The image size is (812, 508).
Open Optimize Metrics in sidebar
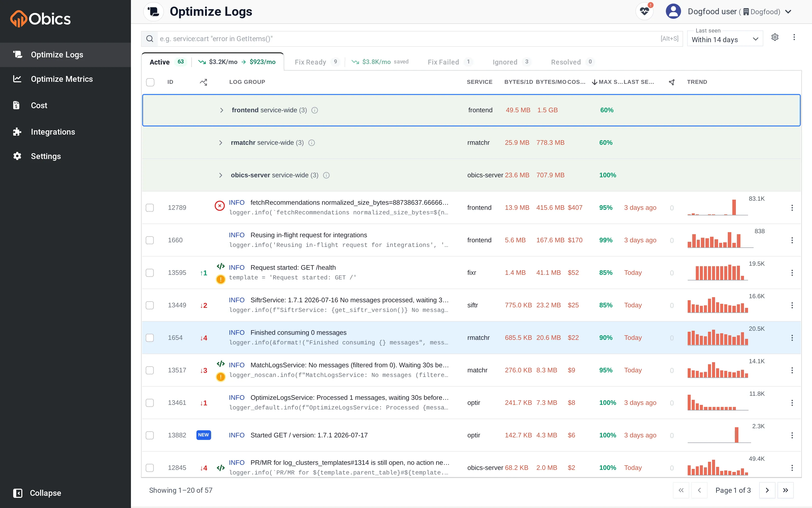[65, 79]
